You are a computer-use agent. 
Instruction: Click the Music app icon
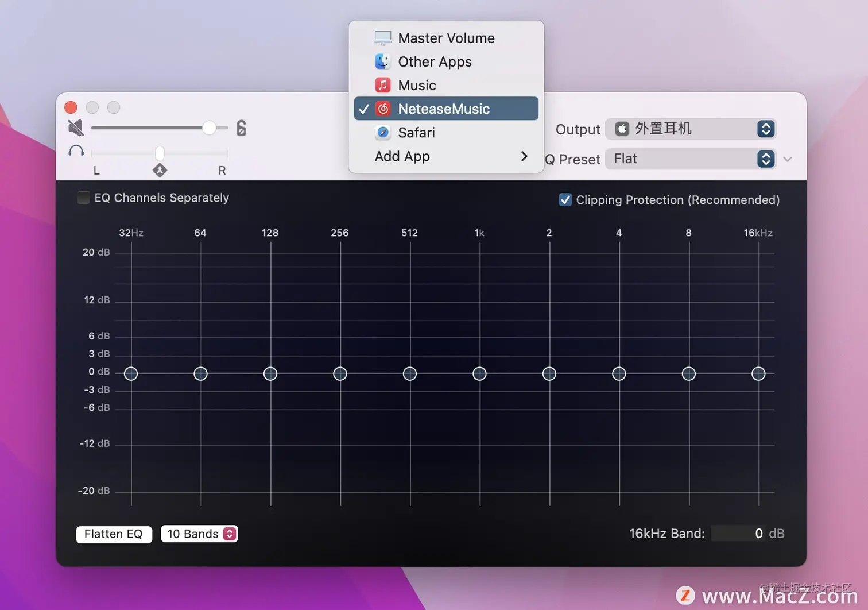(x=383, y=85)
